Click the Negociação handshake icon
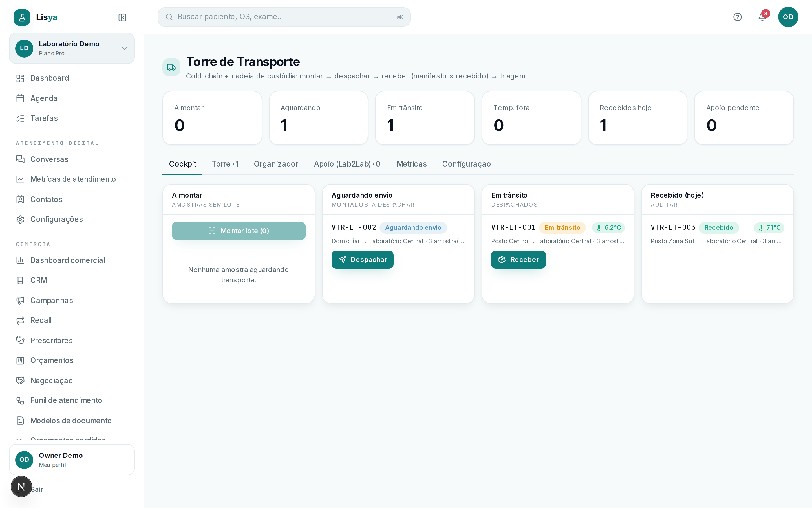812x508 pixels. (x=20, y=380)
